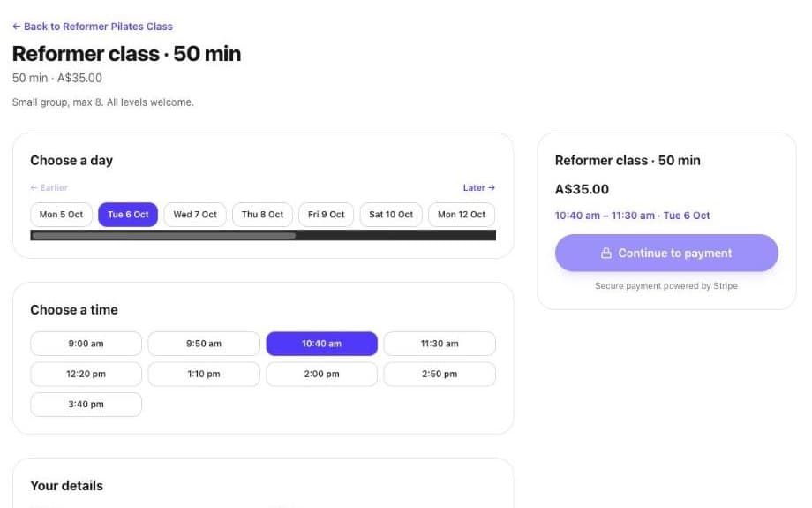This screenshot has width=812, height=508.
Task: Select the 10:40 am time
Action: [321, 344]
